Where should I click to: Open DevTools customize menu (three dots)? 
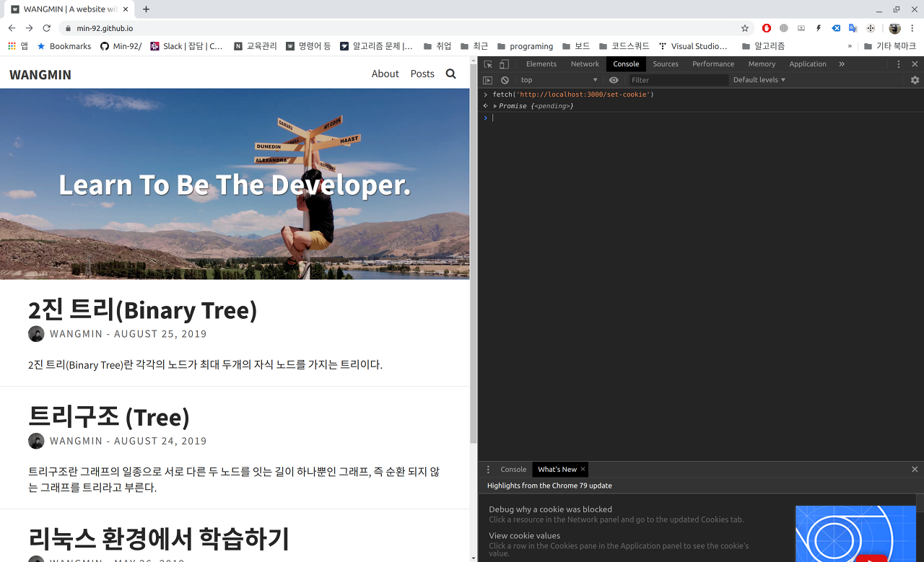[899, 64]
